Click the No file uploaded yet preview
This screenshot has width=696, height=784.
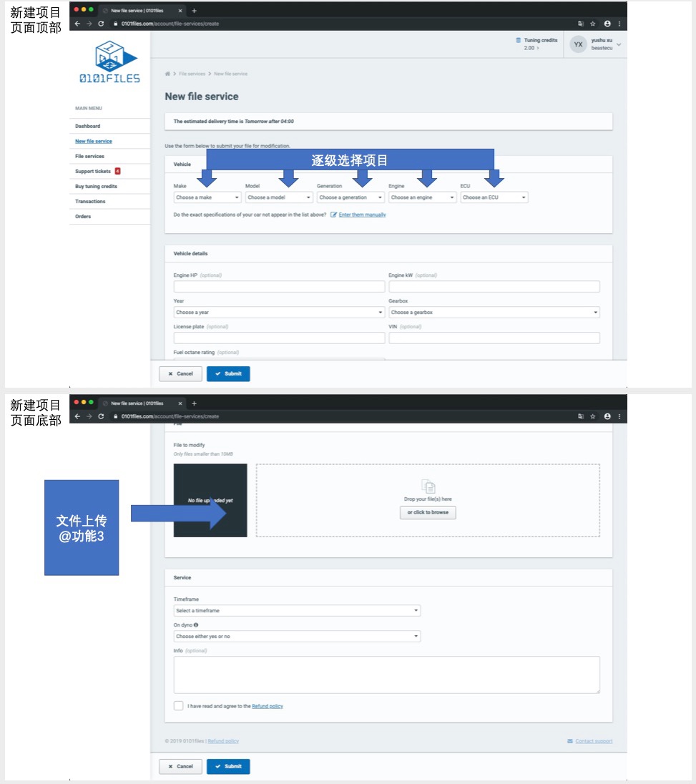tap(210, 501)
